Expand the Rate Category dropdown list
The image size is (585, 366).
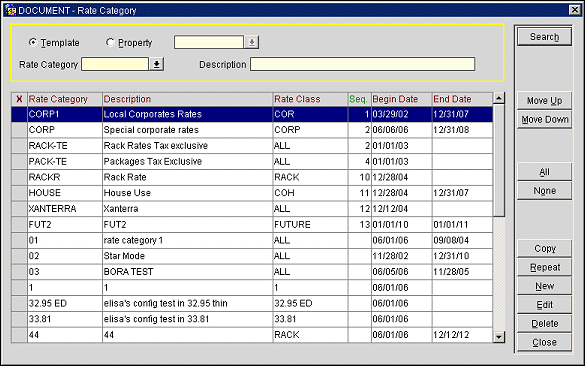[x=157, y=64]
